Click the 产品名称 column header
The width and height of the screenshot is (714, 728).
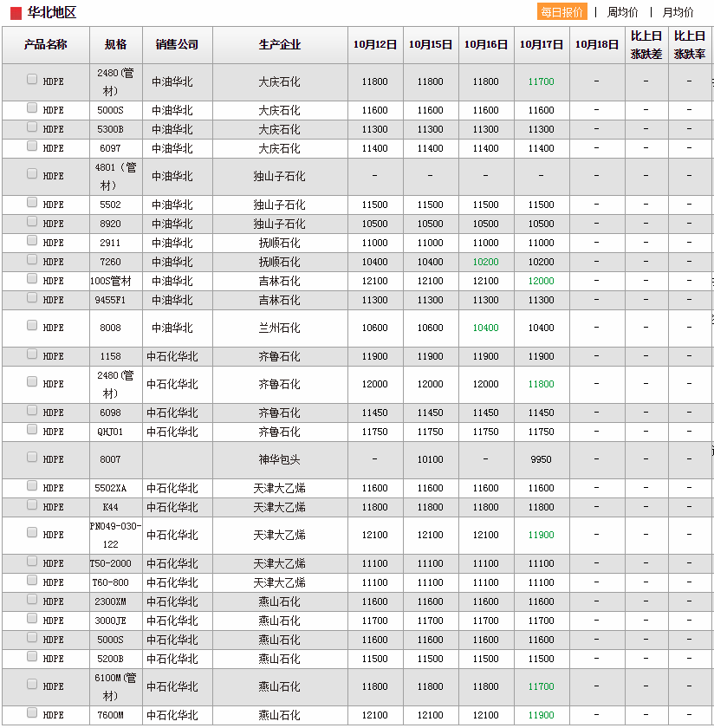coord(46,44)
